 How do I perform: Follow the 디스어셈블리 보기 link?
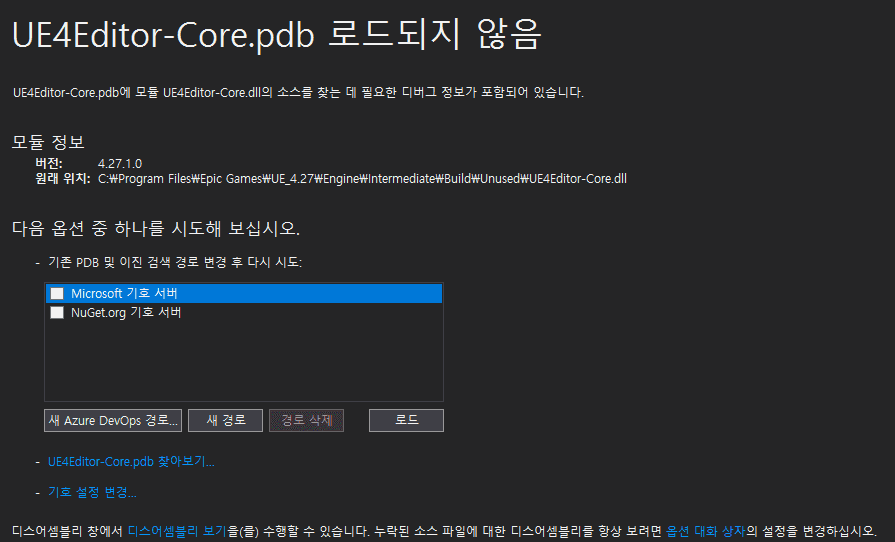[x=177, y=531]
